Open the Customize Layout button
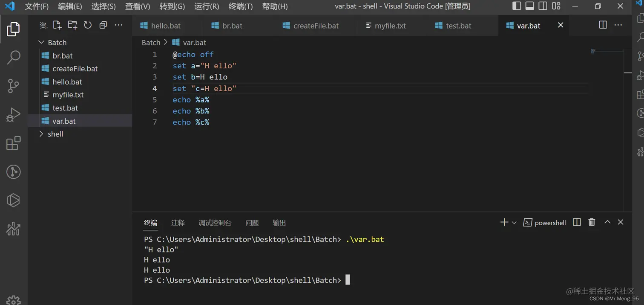 [x=556, y=6]
